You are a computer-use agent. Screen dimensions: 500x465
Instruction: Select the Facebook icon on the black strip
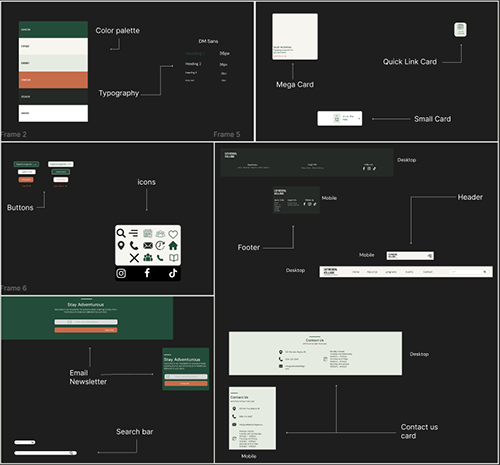(147, 273)
